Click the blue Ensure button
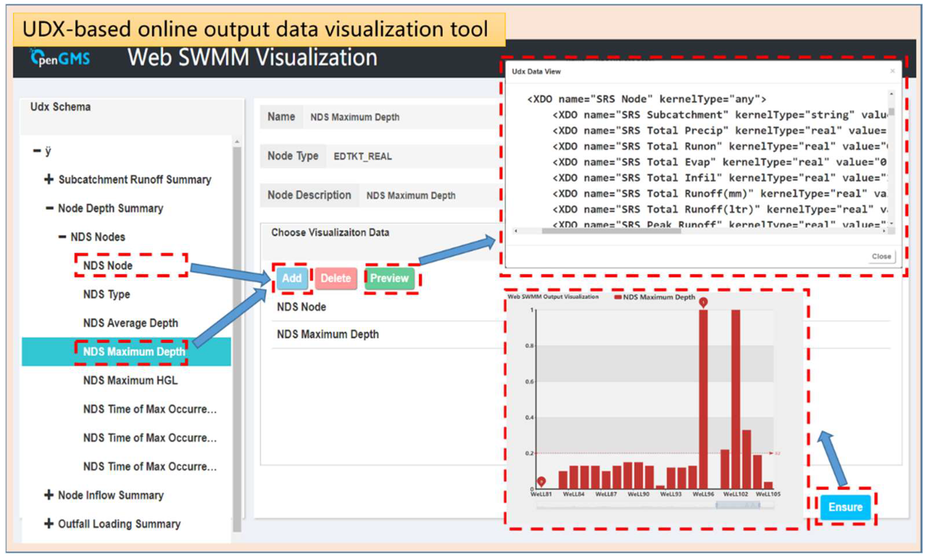 (845, 507)
